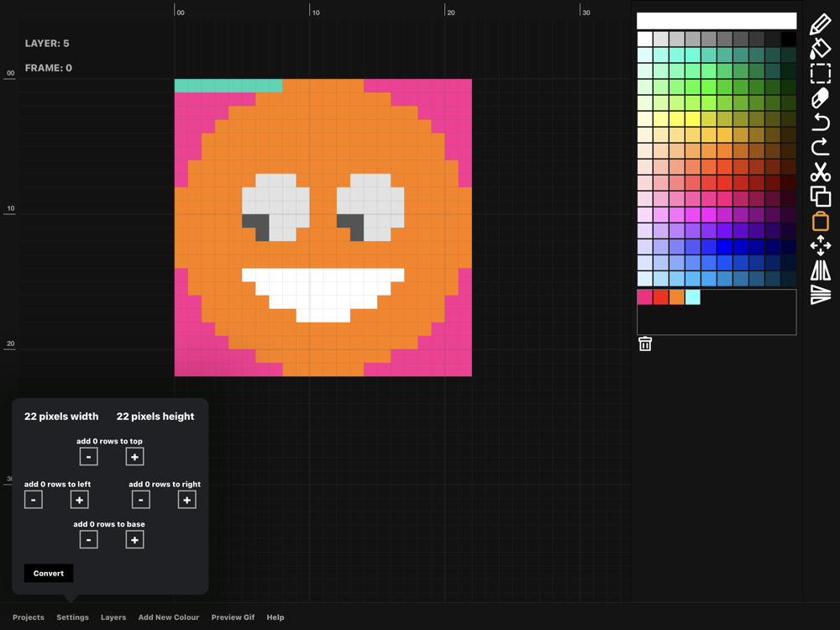Click the Undo arrow icon
840x630 pixels.
tap(820, 123)
